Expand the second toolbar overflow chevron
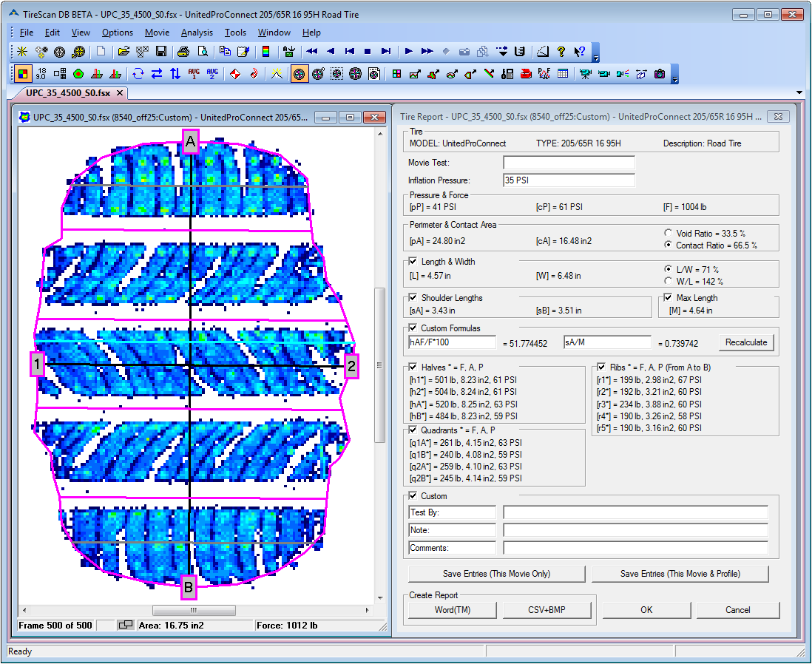This screenshot has width=812, height=664. tap(674, 79)
